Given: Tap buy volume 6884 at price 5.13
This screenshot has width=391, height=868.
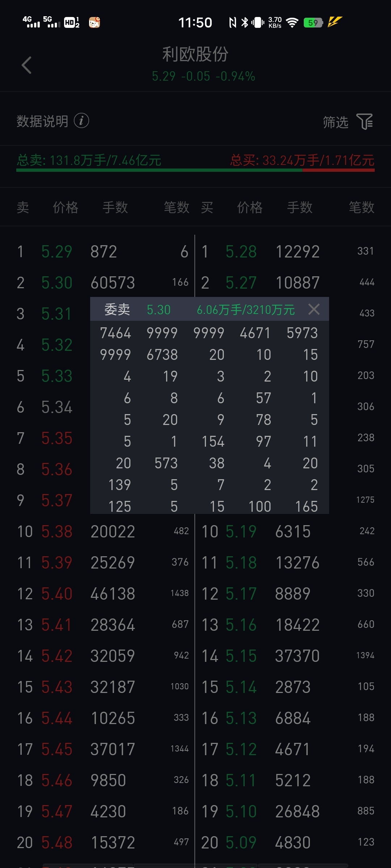Looking at the screenshot, I should click(293, 718).
